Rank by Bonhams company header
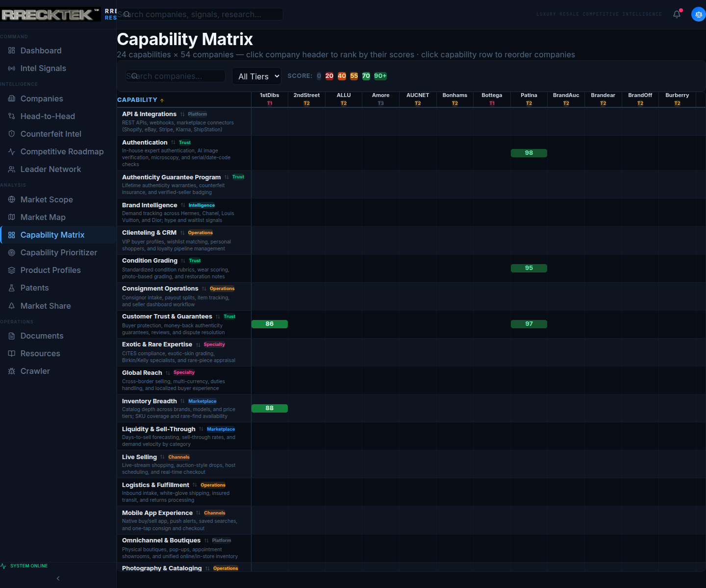 [x=455, y=99]
